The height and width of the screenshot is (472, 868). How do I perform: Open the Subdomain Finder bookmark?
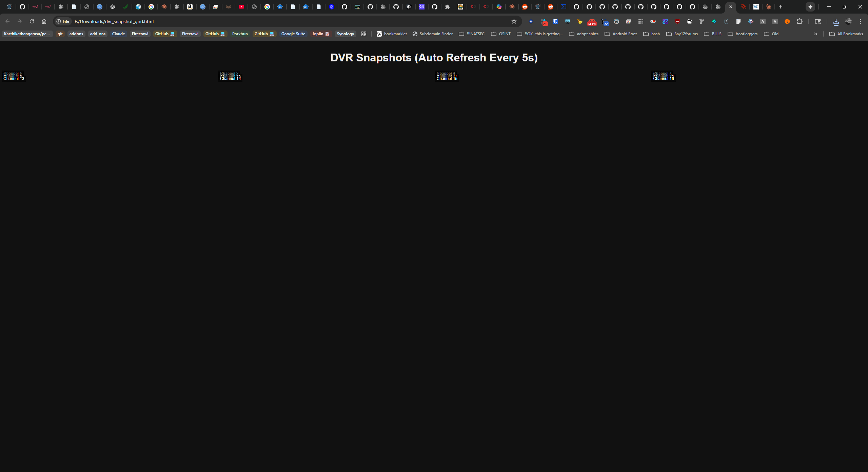[x=433, y=34]
